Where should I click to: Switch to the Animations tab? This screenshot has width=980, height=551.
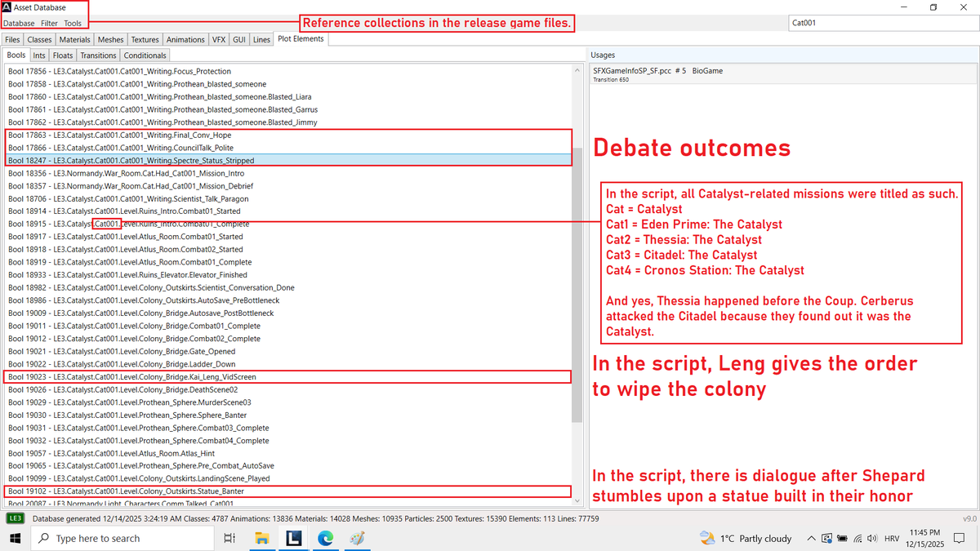pyautogui.click(x=185, y=39)
